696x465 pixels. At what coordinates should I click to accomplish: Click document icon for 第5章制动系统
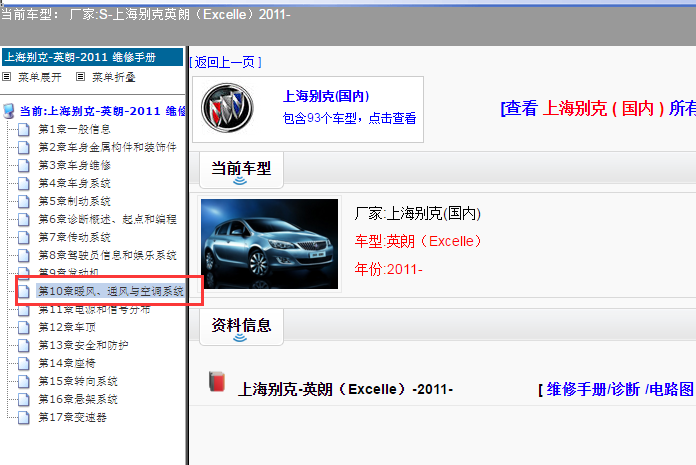pos(24,201)
